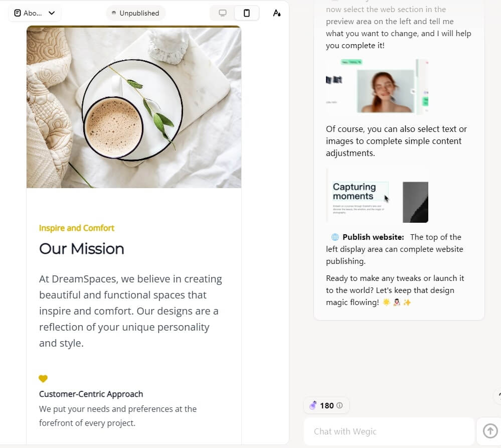Switch to mobile preview mode
This screenshot has width=501, height=448.
247,13
